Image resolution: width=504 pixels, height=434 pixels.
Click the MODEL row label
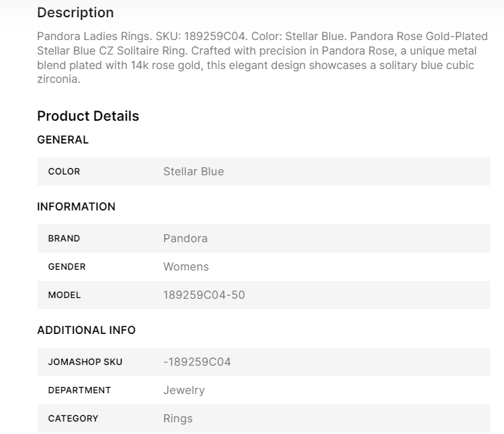64,295
